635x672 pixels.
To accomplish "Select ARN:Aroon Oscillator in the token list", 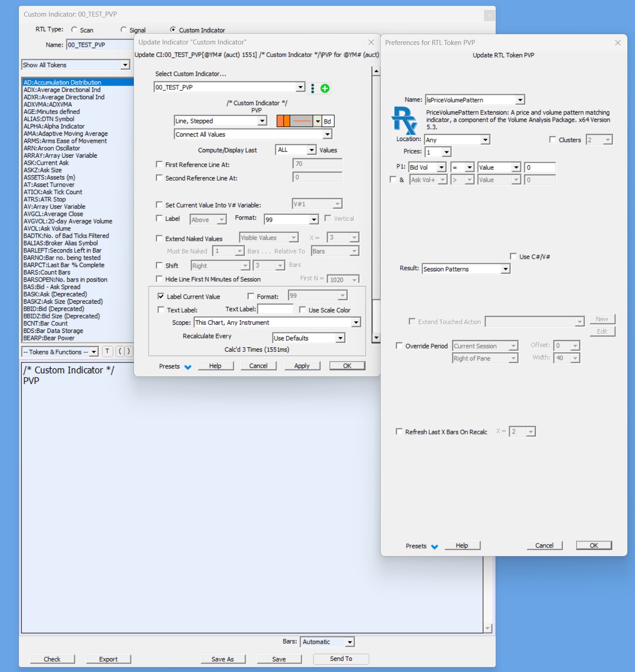I will [x=52, y=148].
